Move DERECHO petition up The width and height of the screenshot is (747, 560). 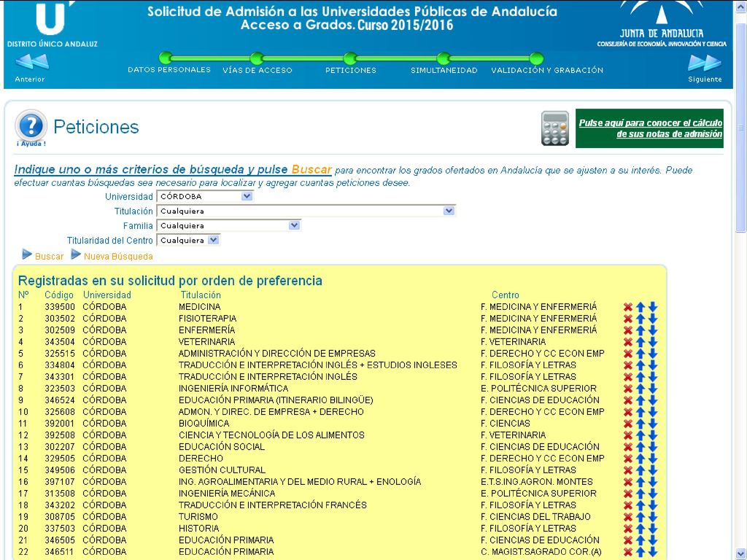click(x=640, y=459)
